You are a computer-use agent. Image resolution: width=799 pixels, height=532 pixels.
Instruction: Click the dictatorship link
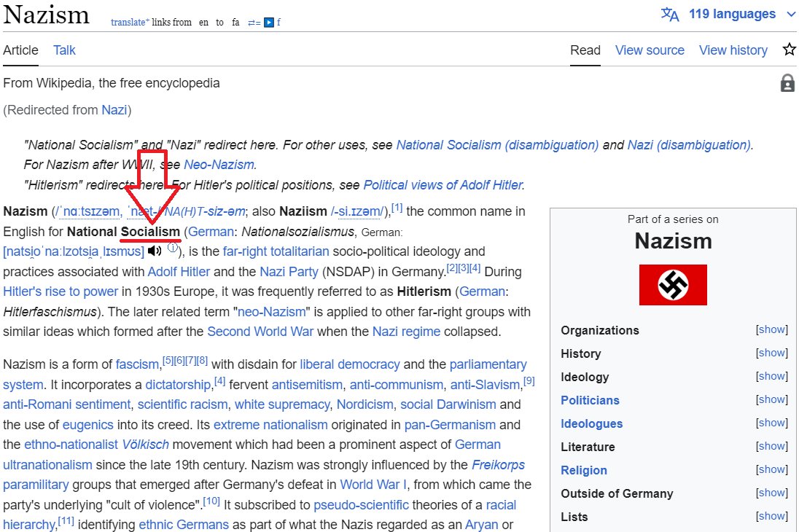[178, 385]
